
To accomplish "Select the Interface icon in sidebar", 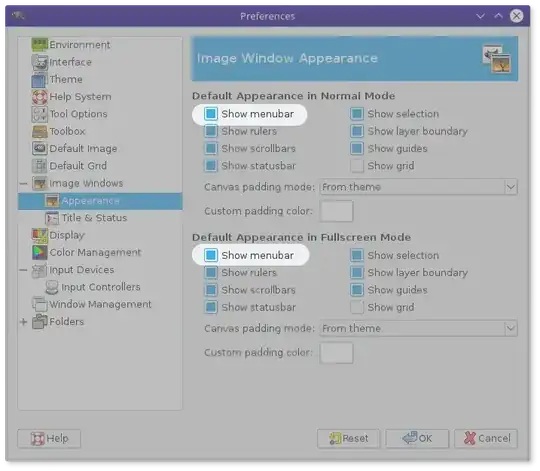I will coord(40,62).
